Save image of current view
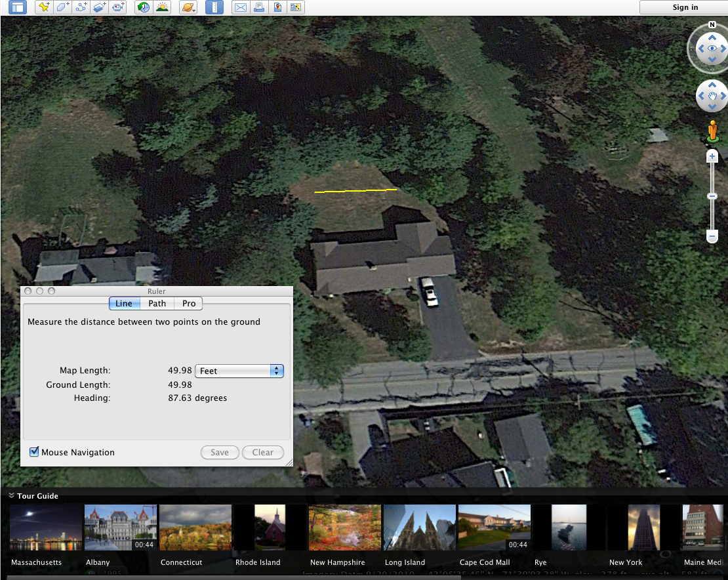728x580 pixels. (x=277, y=7)
